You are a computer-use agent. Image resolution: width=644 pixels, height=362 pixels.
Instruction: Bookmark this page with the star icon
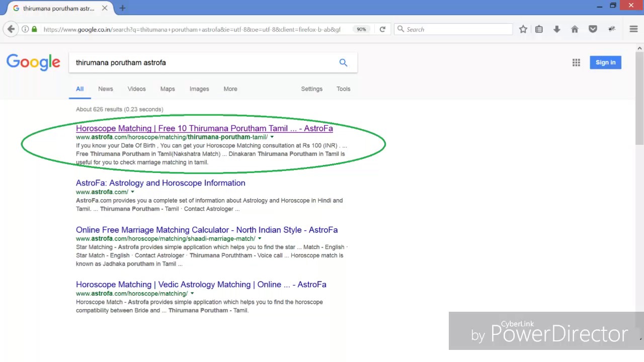pyautogui.click(x=523, y=29)
